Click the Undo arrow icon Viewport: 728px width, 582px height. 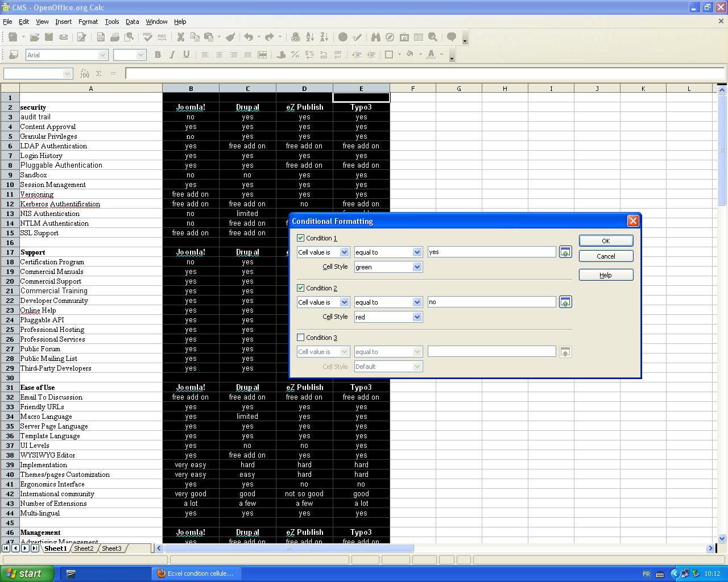pos(249,37)
